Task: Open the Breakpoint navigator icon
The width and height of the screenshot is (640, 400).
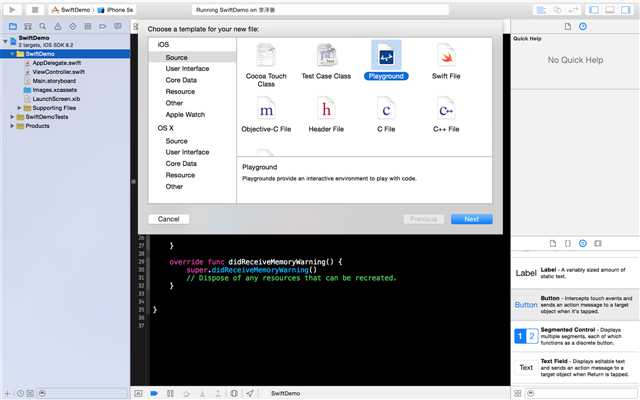Action: [x=102, y=27]
